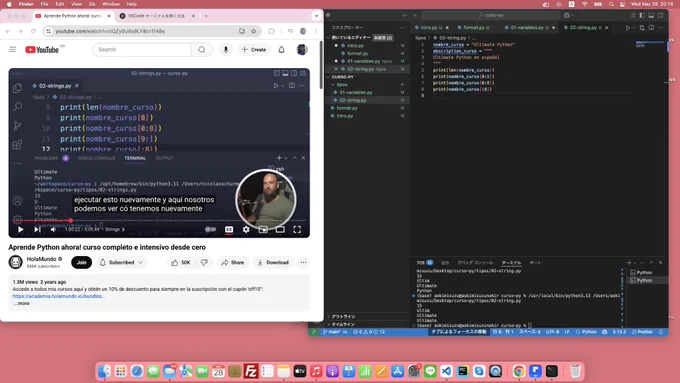The height and width of the screenshot is (383, 680).
Task: Focus the YouTube Search field
Action: tap(143, 49)
